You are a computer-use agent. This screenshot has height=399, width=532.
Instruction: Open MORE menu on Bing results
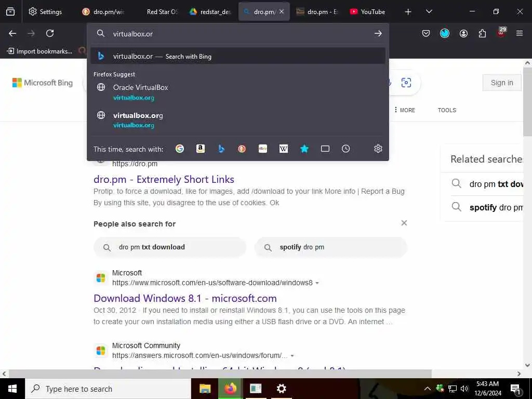pos(405,110)
